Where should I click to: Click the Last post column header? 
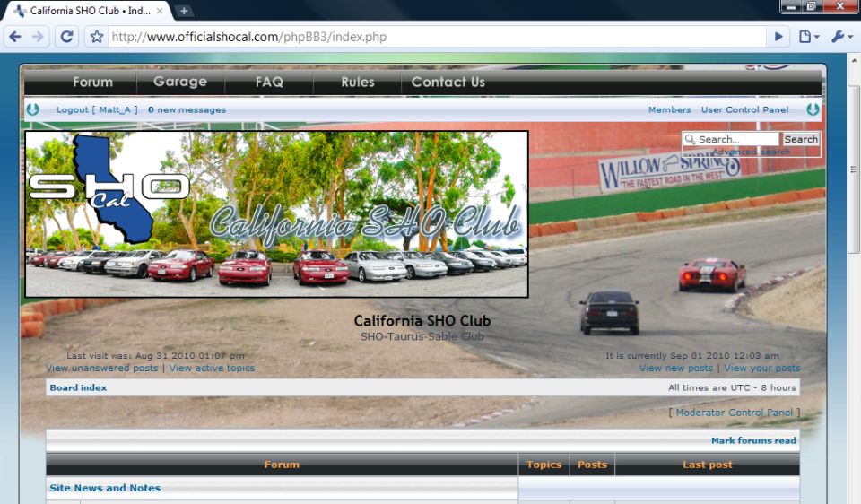(708, 465)
